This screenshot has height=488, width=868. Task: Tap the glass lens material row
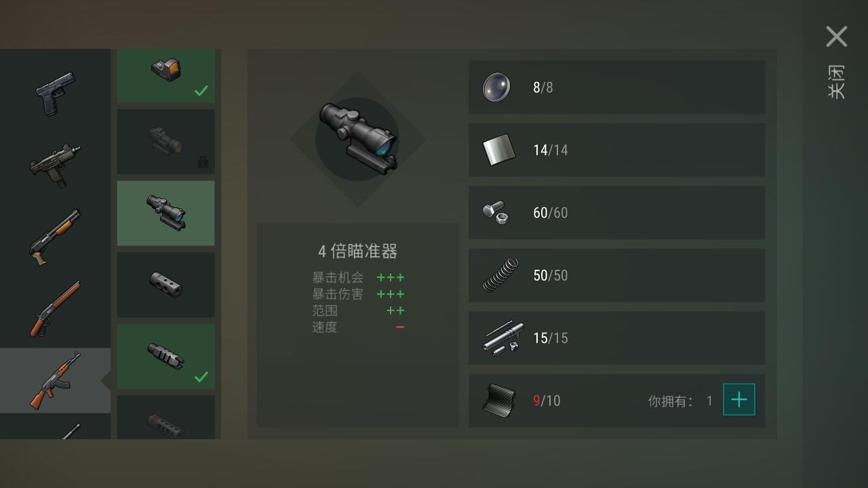[616, 87]
